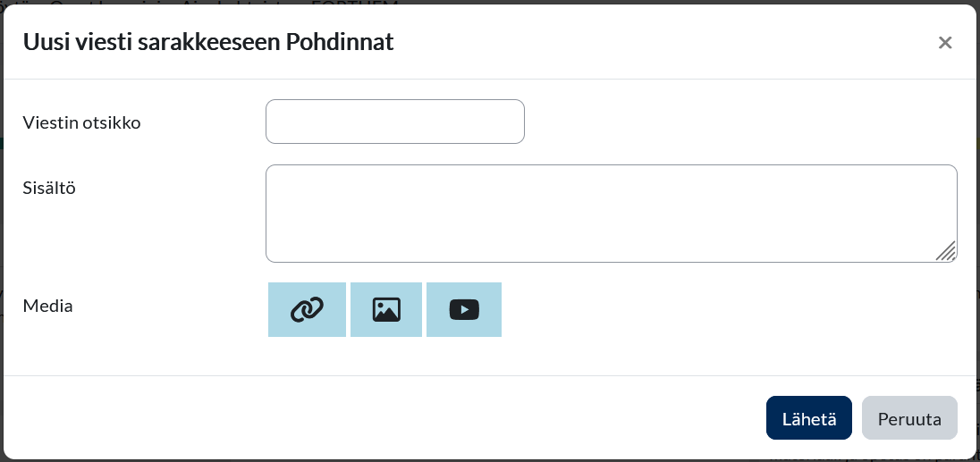Click the Sisältö label text
The height and width of the screenshot is (462, 980).
click(x=49, y=188)
